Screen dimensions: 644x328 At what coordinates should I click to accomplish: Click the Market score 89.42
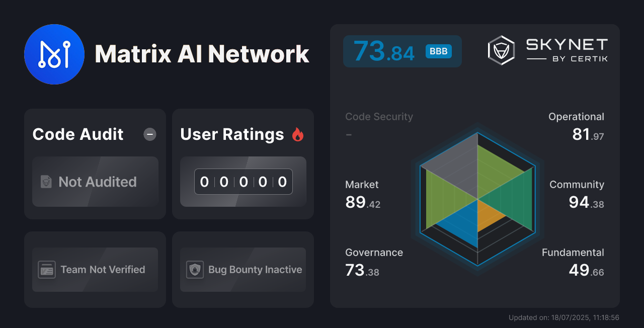[x=363, y=202]
